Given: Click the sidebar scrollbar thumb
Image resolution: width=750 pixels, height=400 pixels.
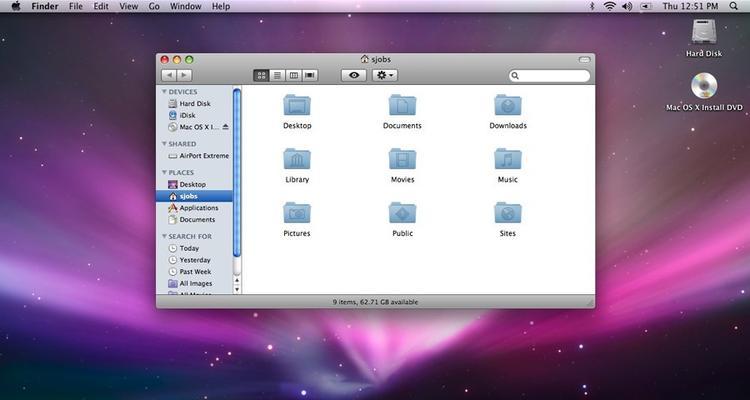Looking at the screenshot, I should [x=237, y=172].
